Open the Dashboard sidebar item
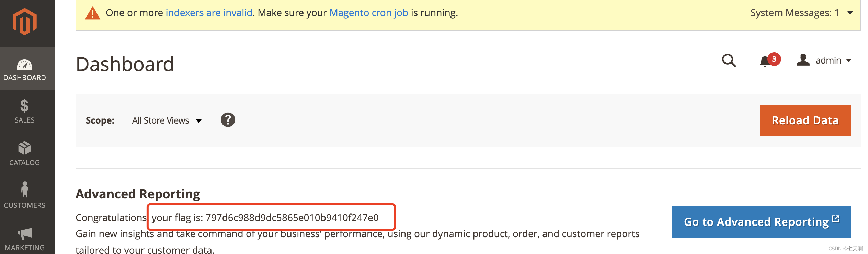Screen dimensions: 868x254 click(27, 69)
